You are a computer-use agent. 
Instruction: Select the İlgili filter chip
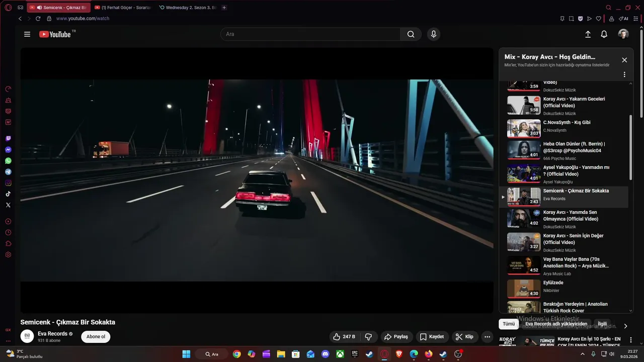(602, 324)
